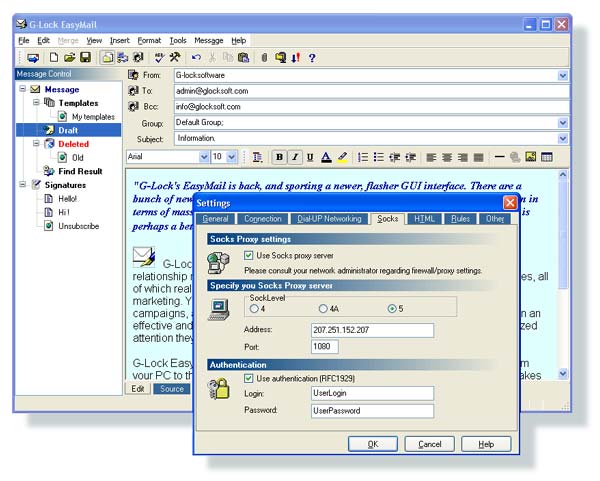This screenshot has height=481, width=600.
Task: Open the Tools menu
Action: click(x=178, y=41)
